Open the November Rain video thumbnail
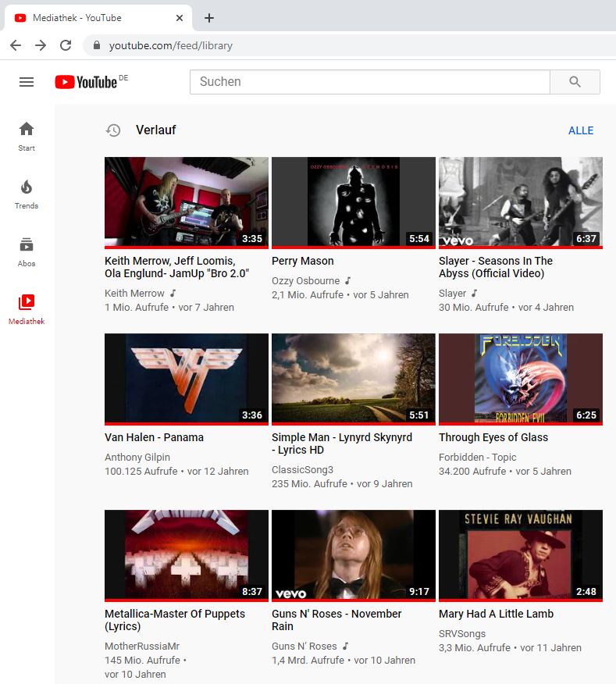This screenshot has height=684, width=616. point(354,555)
